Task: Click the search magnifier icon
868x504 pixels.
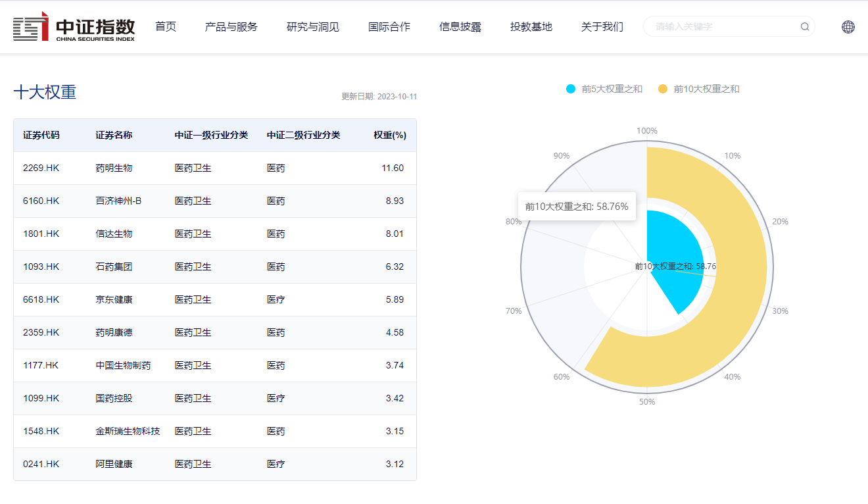Action: click(x=805, y=27)
